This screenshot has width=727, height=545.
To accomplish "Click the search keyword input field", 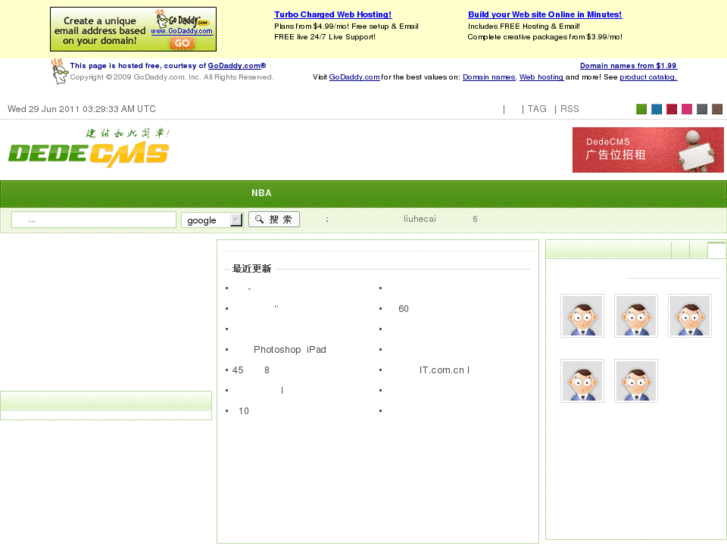I will pyautogui.click(x=94, y=220).
